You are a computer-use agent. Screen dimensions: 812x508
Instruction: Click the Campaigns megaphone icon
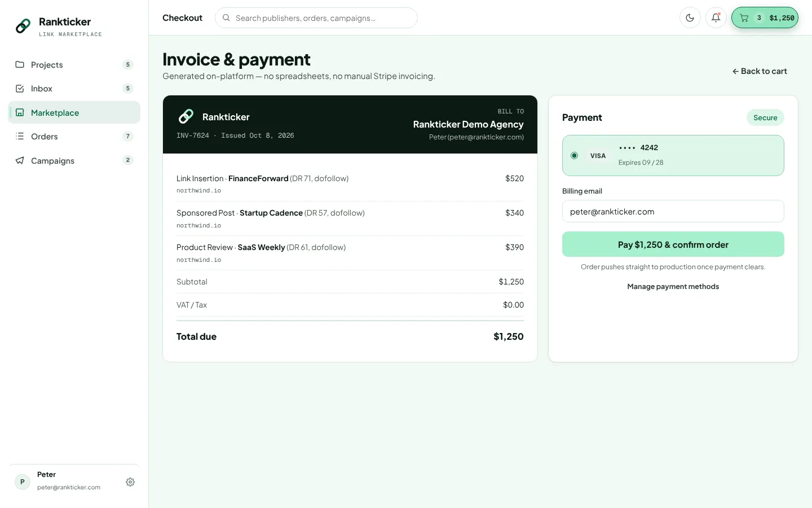[20, 160]
